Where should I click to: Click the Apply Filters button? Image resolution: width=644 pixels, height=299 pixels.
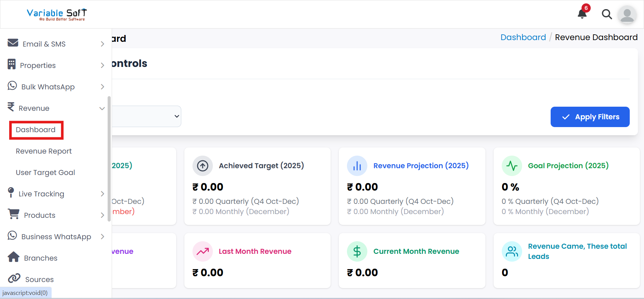coord(590,117)
